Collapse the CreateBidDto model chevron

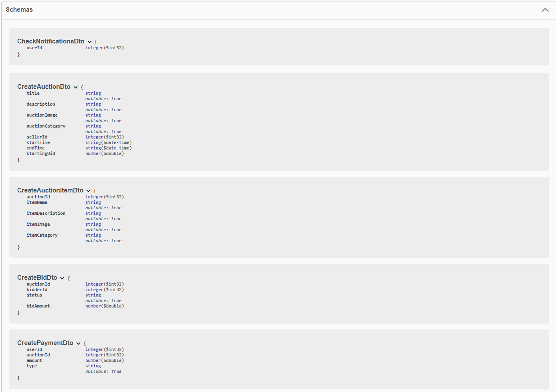[62, 278]
